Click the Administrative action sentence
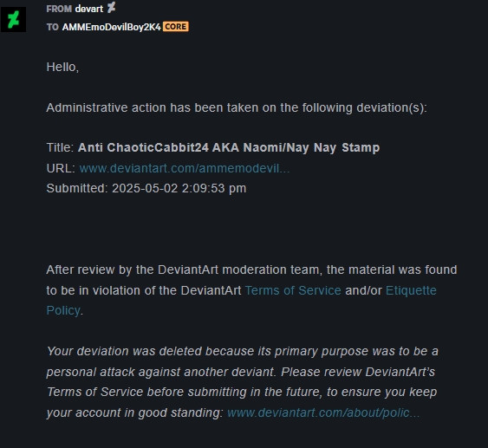Viewport: 488px width, 448px height. [237, 108]
